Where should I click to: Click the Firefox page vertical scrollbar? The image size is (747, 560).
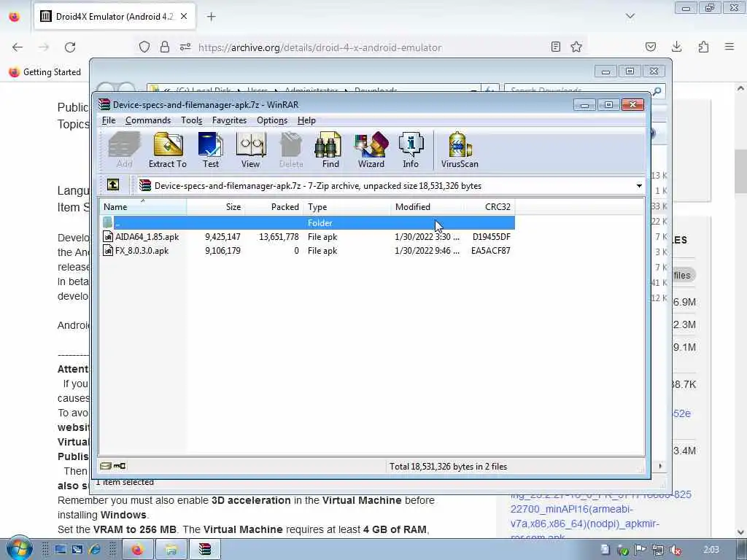[x=740, y=171]
